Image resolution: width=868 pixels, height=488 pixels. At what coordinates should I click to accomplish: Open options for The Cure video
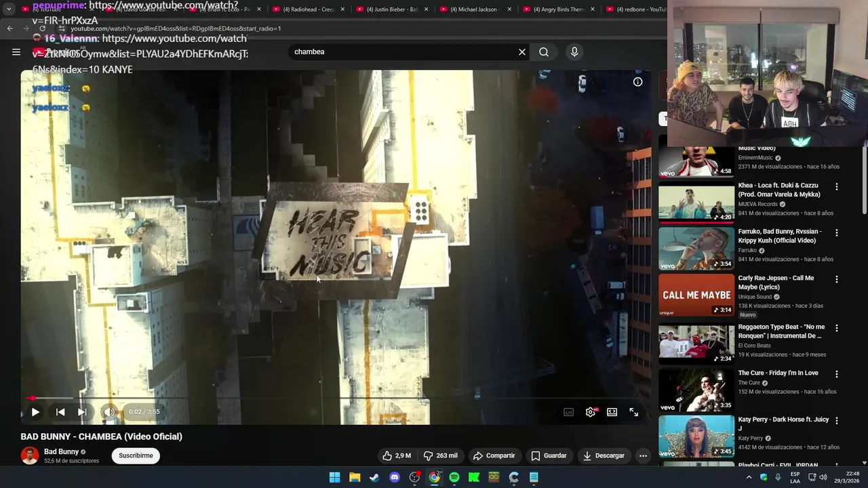(x=836, y=374)
